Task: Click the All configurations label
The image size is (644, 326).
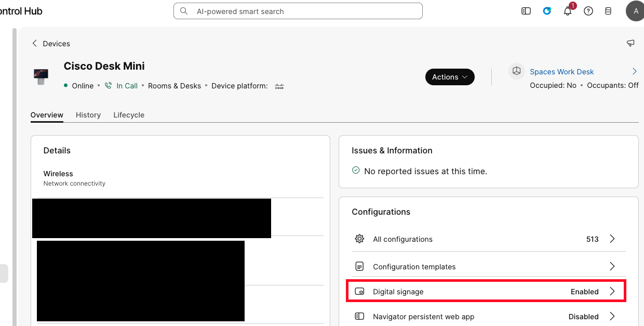Action: tap(403, 239)
